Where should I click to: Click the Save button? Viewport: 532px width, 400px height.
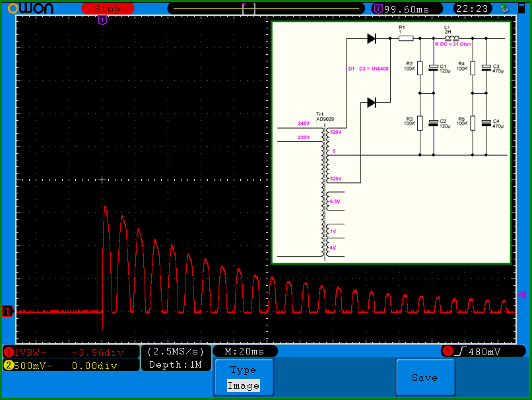coord(425,378)
